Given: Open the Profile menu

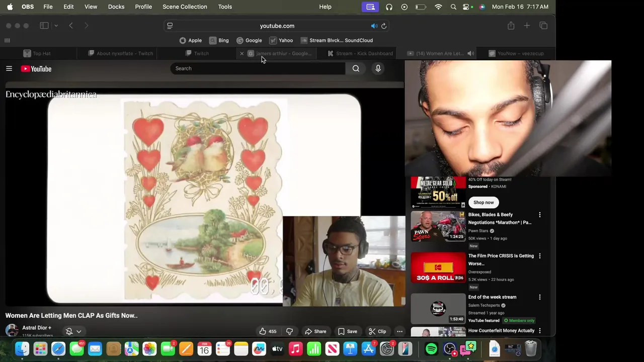Looking at the screenshot, I should coord(143,7).
